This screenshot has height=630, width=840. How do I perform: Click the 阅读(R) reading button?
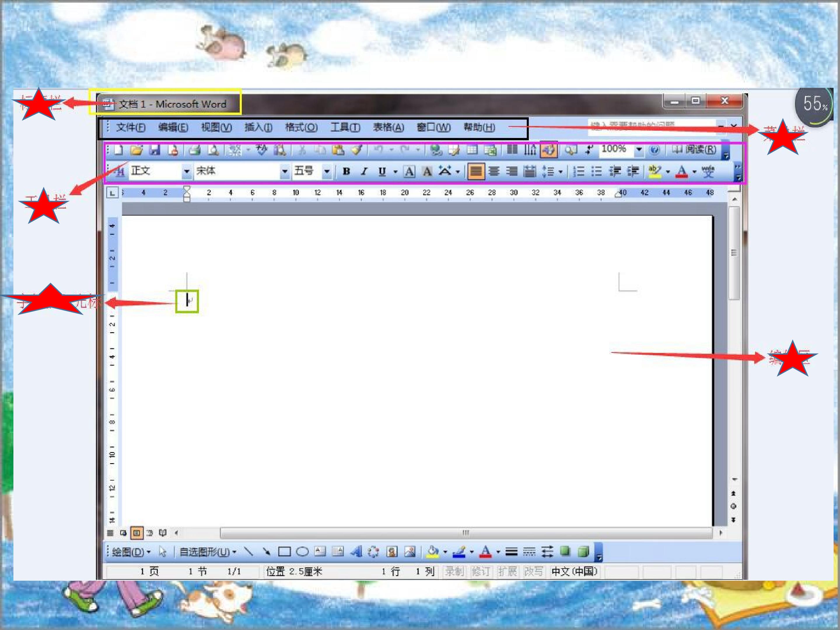click(x=694, y=150)
